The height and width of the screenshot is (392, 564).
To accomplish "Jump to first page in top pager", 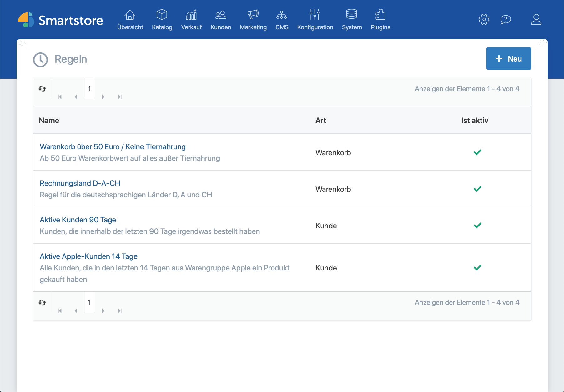I will [x=60, y=97].
